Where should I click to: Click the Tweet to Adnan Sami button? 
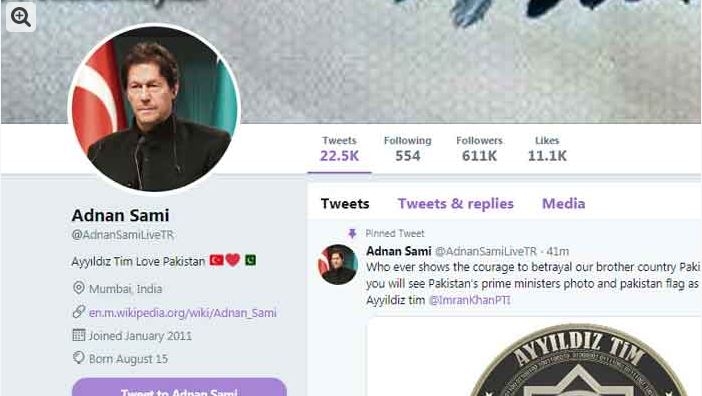179,387
